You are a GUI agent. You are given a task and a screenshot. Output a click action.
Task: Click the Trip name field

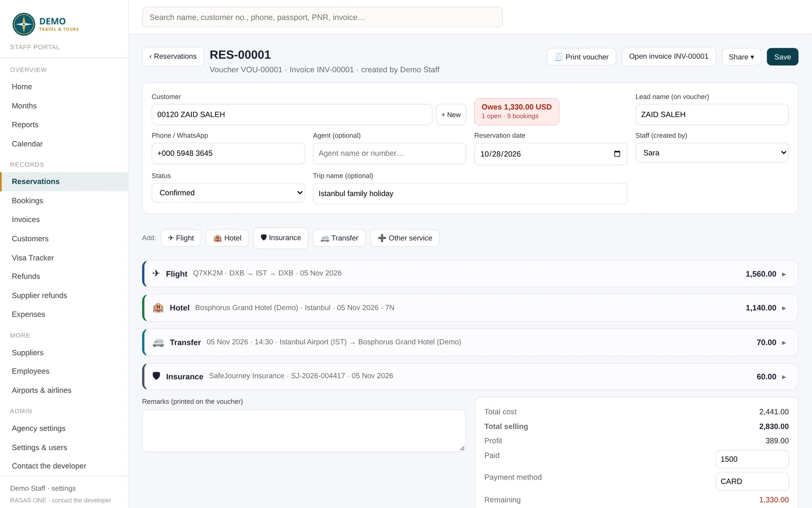pos(470,194)
